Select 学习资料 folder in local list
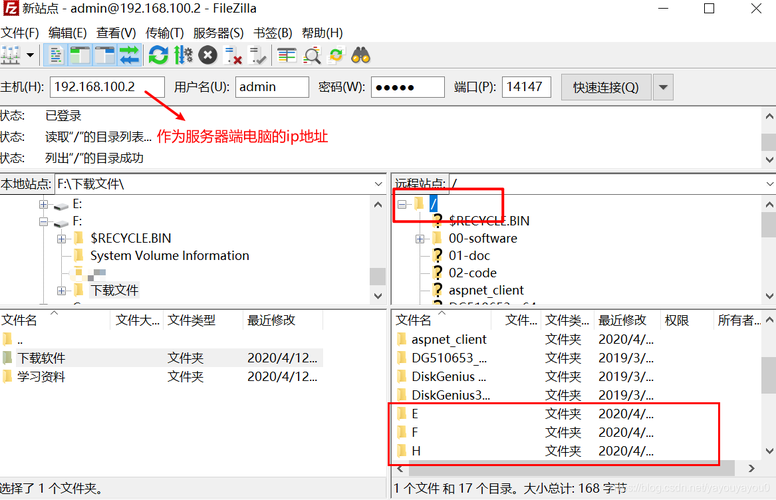This screenshot has height=500, width=776. 161,377
